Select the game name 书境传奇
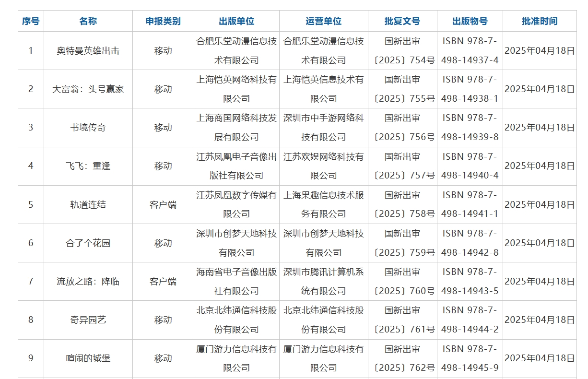 [x=88, y=128]
